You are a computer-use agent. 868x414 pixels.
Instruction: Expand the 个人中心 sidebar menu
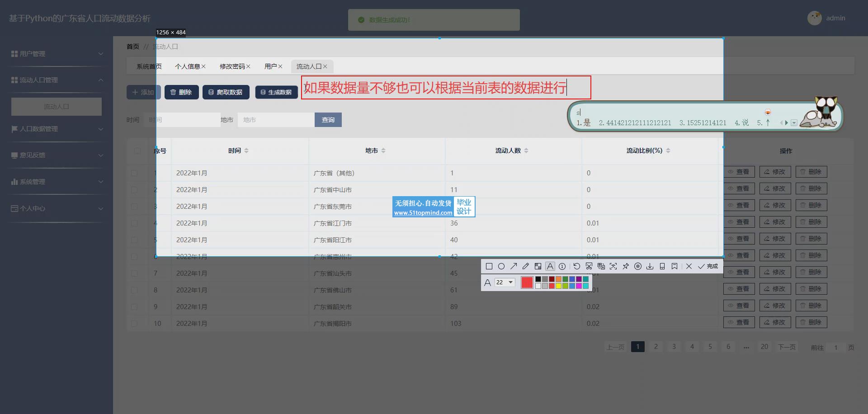[57, 208]
